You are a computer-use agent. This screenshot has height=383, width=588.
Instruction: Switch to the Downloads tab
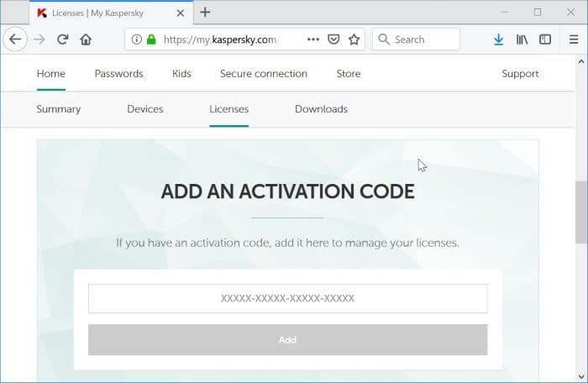(x=321, y=109)
